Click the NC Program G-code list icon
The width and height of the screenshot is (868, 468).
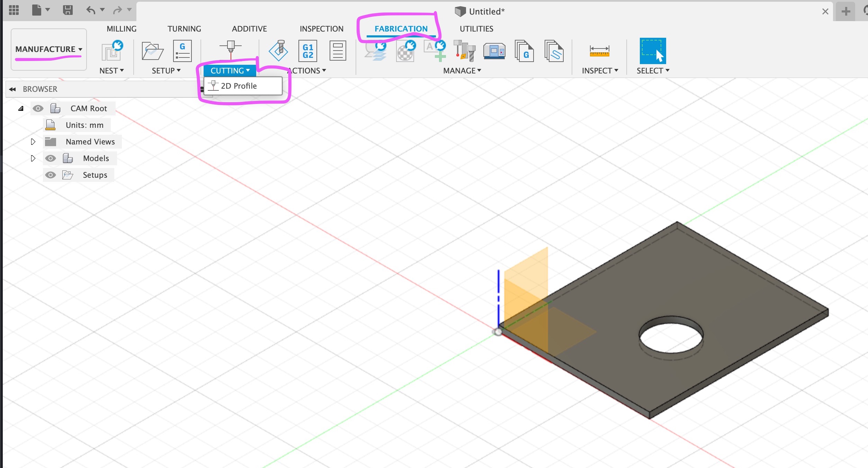[x=182, y=51]
